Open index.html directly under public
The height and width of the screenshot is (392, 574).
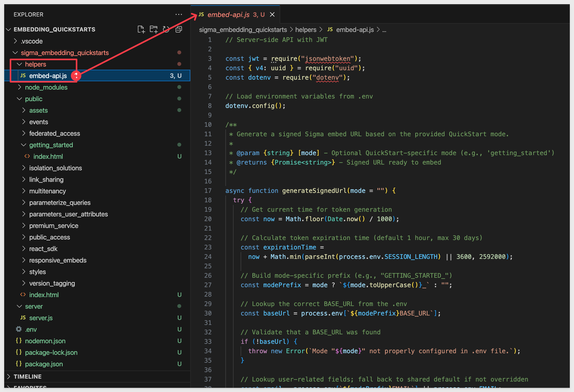(x=97, y=295)
